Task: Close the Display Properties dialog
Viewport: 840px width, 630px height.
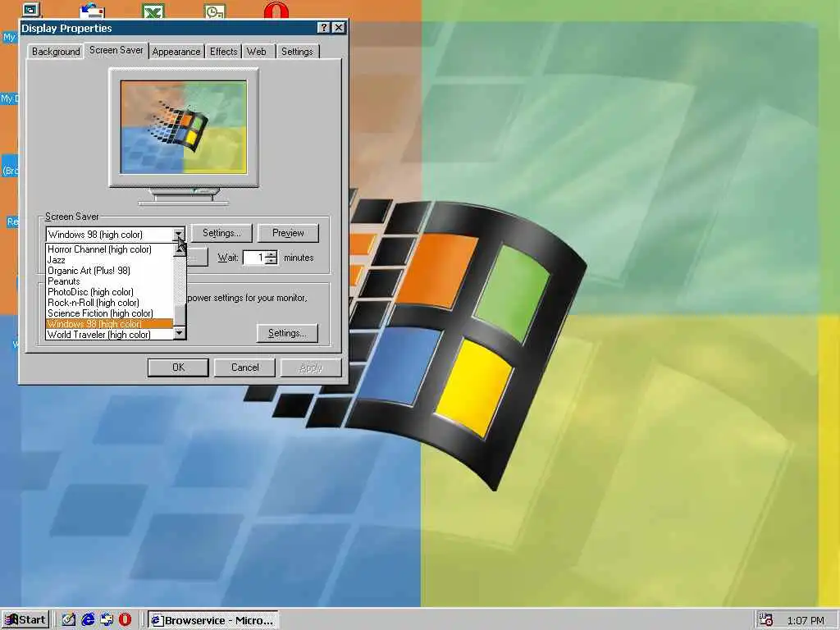Action: (339, 28)
